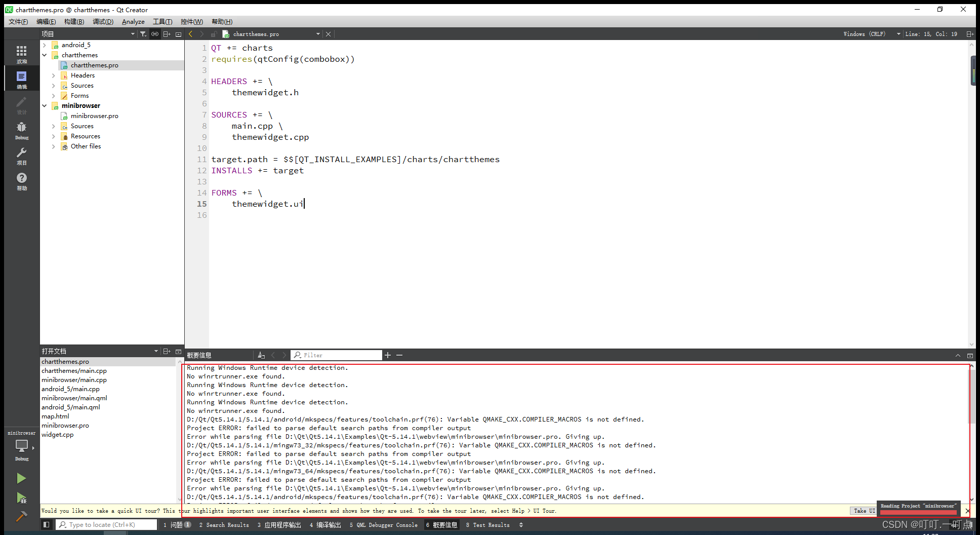Switch to the Search Results output tab
The width and height of the screenshot is (980, 535).
(224, 524)
